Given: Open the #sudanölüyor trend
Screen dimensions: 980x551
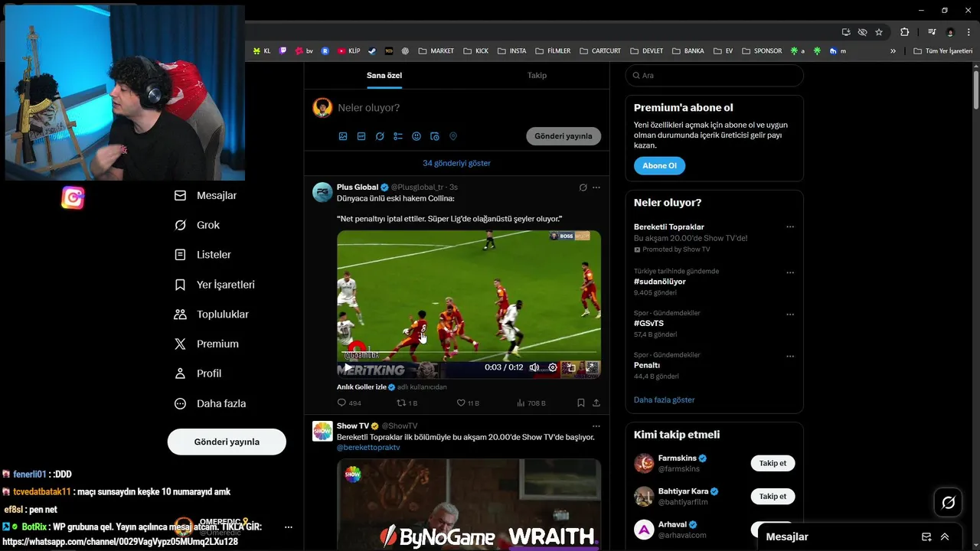Looking at the screenshot, I should coord(660,282).
